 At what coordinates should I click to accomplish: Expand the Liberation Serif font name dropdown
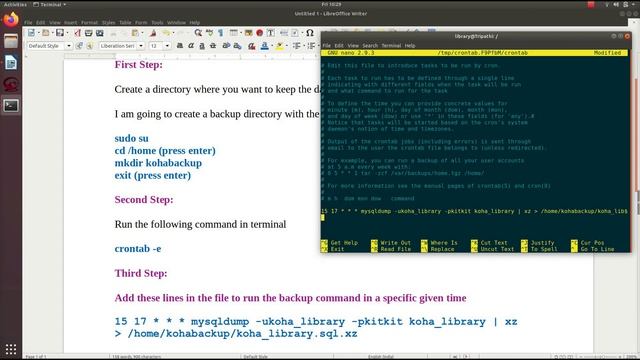coord(141,46)
